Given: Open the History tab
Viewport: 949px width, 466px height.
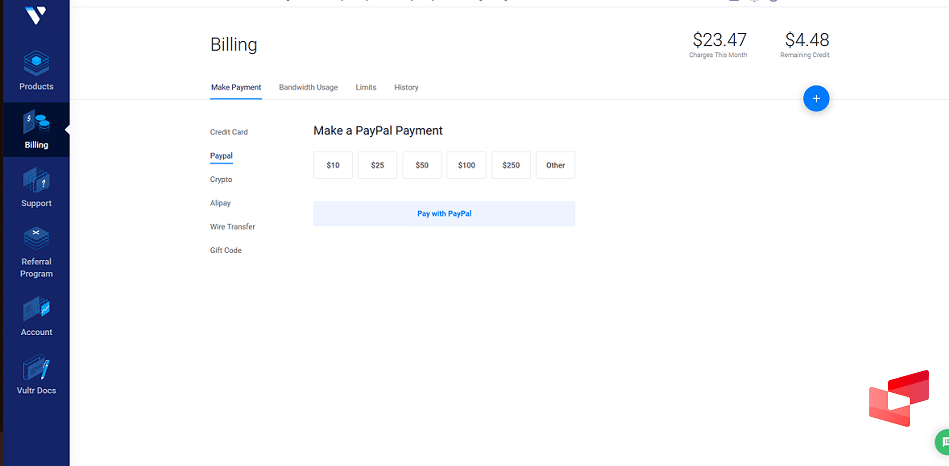Looking at the screenshot, I should click(406, 87).
